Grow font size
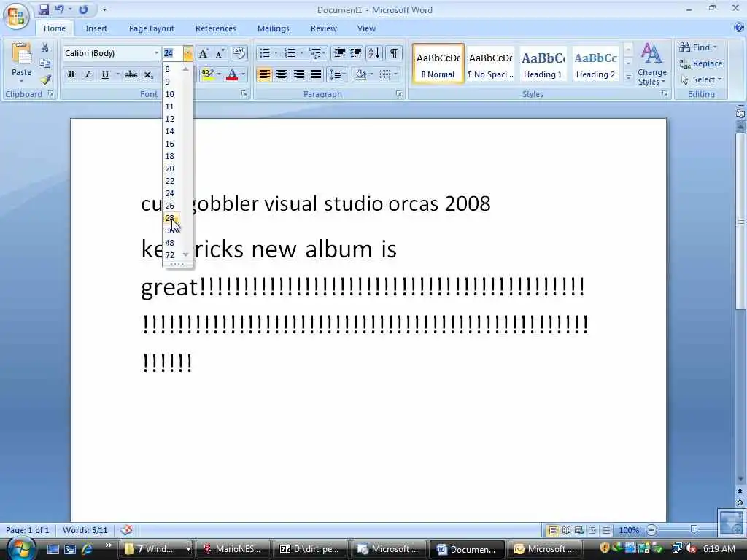This screenshot has width=747, height=560. pos(204,53)
